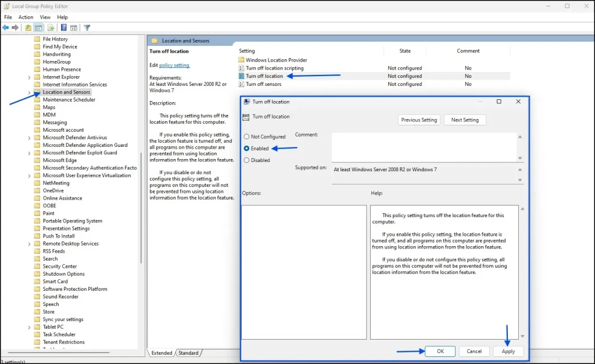Click the Apply button in dialog

[508, 351]
